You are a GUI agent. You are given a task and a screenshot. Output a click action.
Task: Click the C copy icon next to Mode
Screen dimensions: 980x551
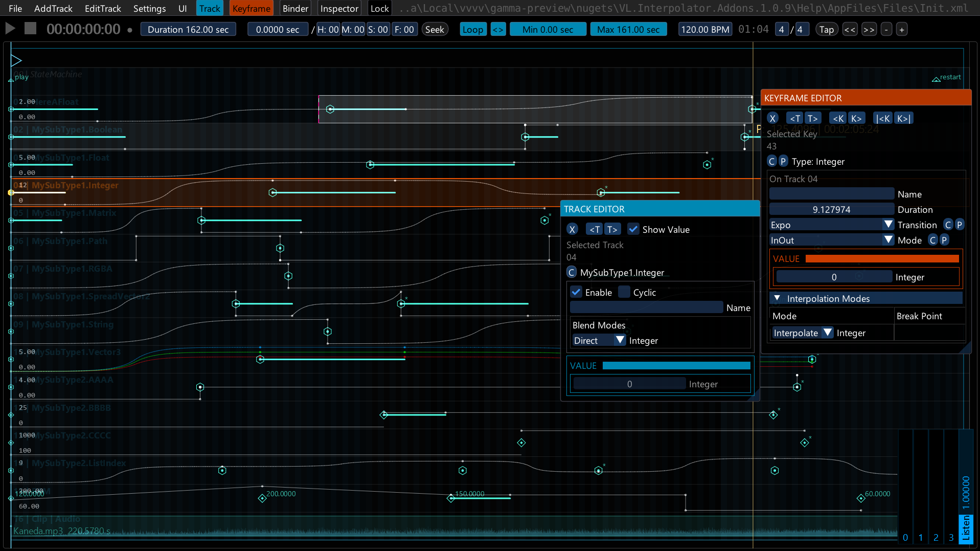(x=933, y=240)
